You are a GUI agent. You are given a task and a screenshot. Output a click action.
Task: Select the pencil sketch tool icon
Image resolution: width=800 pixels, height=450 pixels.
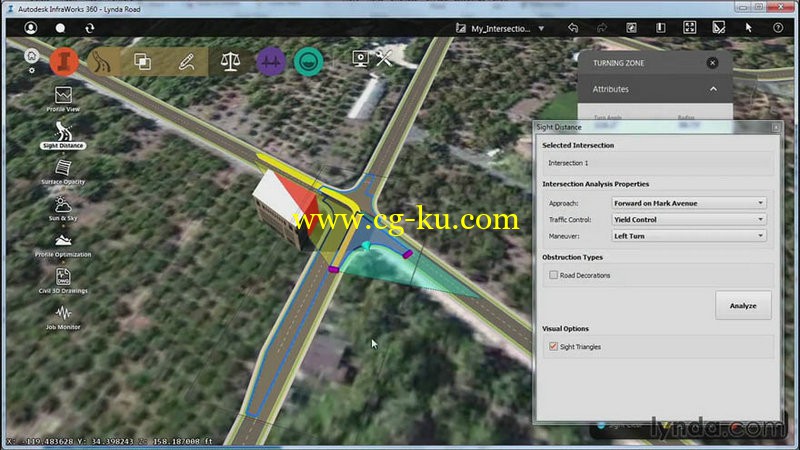tap(187, 62)
